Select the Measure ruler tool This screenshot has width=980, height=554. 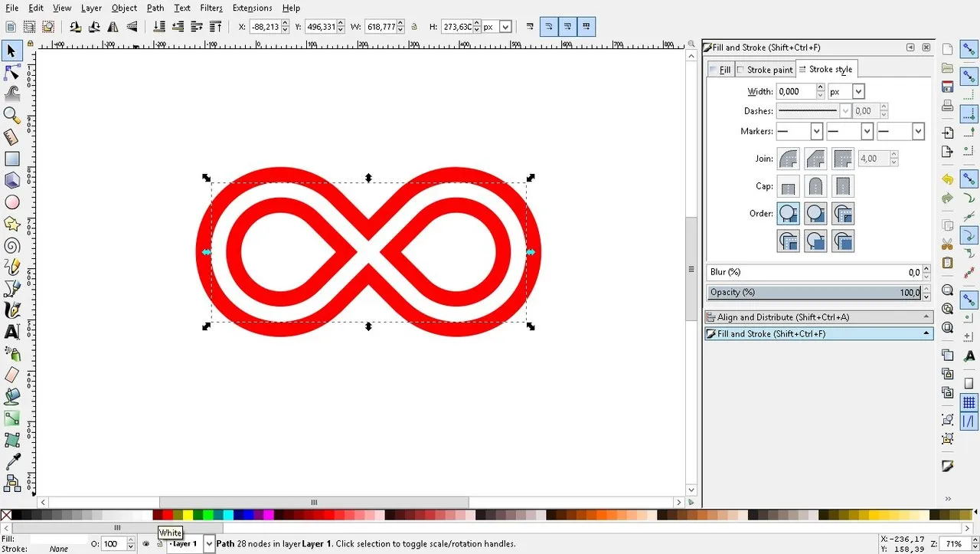point(11,137)
